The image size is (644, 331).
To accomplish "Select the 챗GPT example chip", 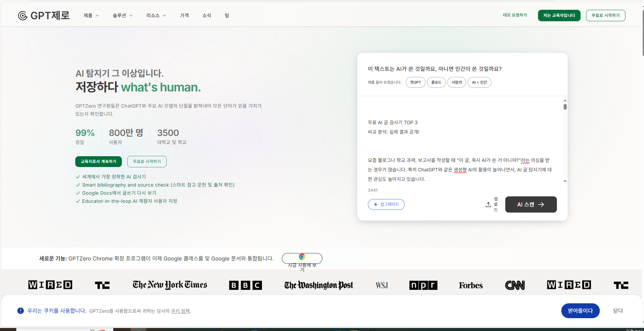I will (415, 82).
